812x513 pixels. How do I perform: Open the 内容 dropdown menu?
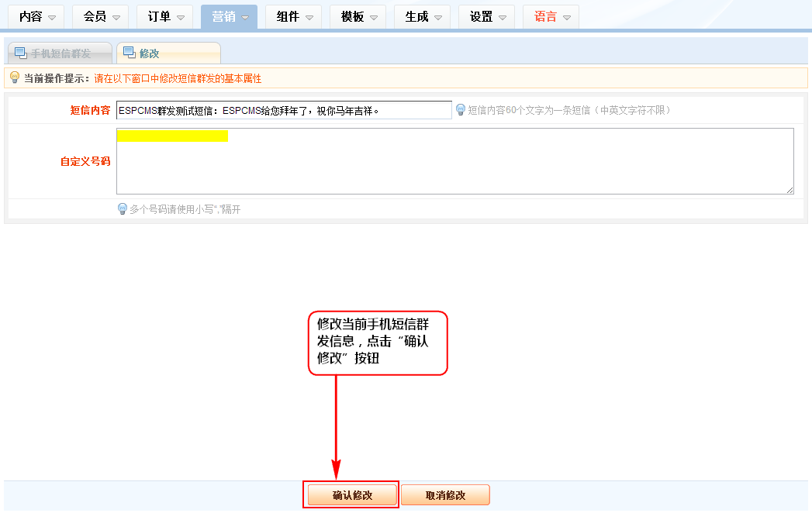point(36,16)
